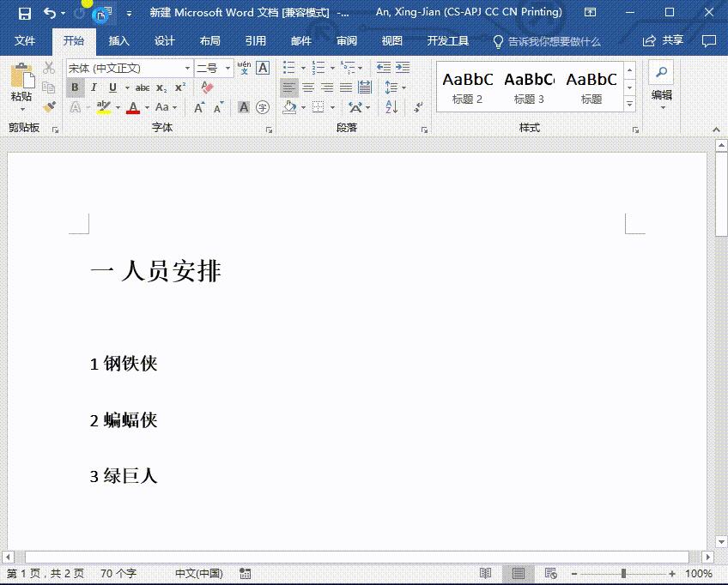Open the font size dropdown

point(225,68)
